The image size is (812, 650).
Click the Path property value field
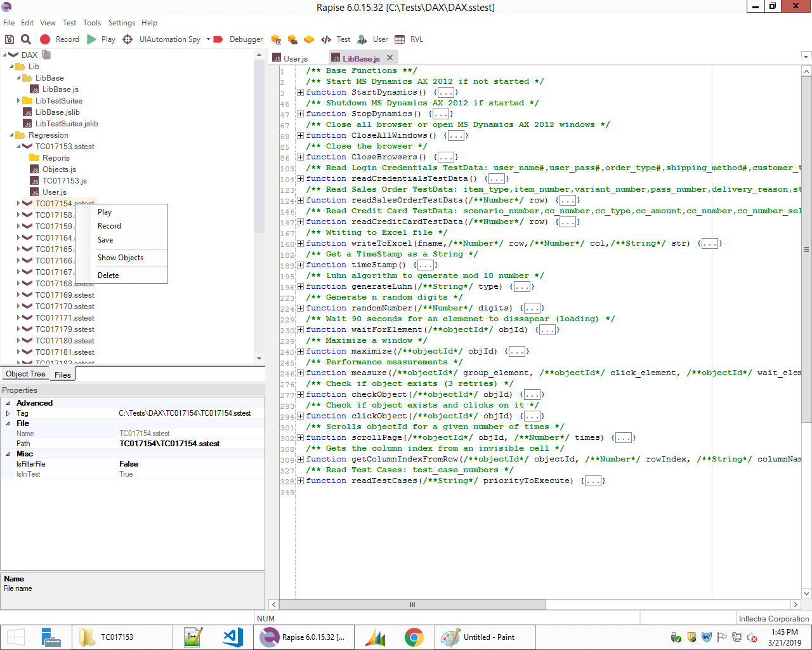tap(191, 444)
